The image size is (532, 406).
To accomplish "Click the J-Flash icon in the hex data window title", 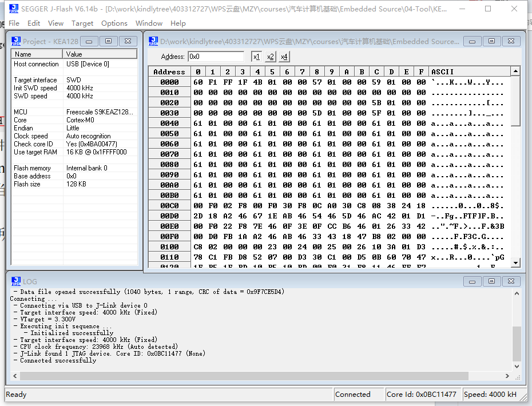I will [x=153, y=41].
